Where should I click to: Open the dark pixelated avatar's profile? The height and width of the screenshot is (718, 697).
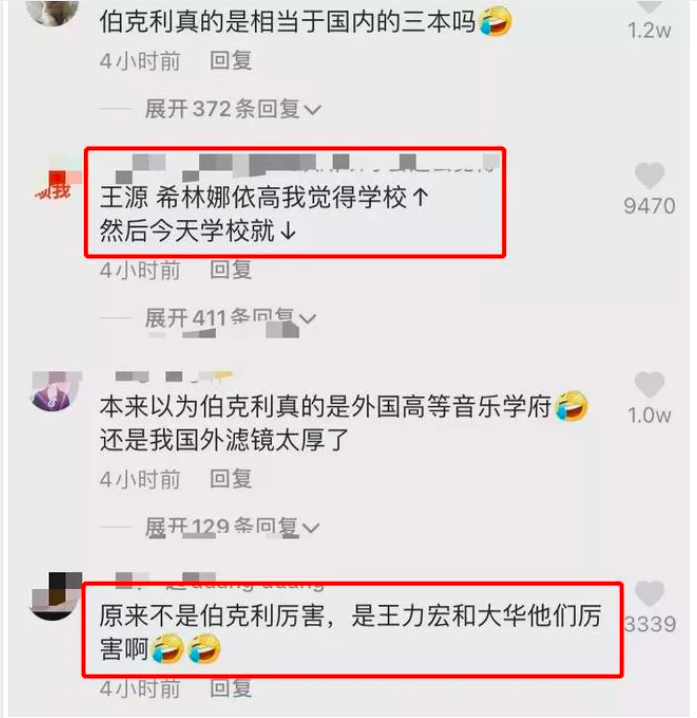point(55,596)
